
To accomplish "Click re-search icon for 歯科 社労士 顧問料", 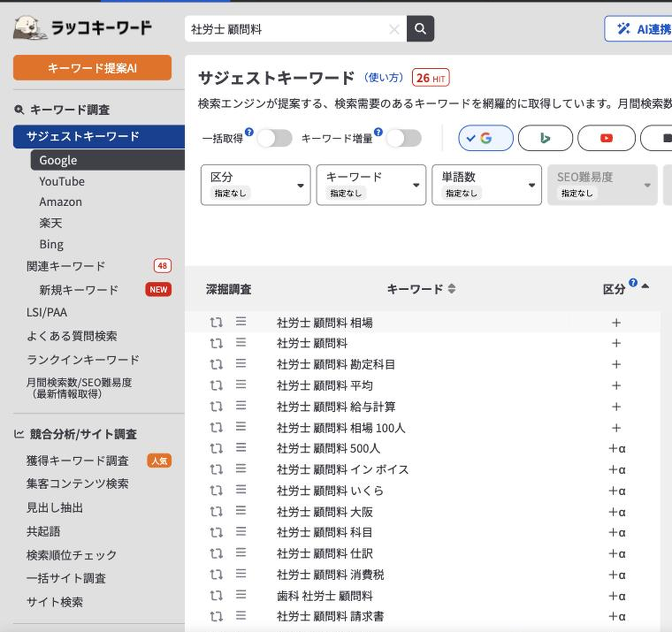I will [216, 596].
